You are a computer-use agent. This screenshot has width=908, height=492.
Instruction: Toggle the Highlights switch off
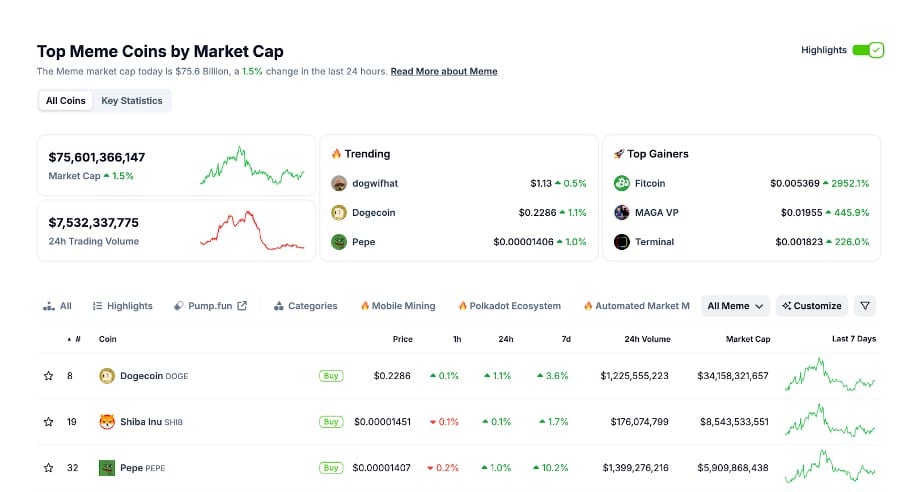click(868, 50)
